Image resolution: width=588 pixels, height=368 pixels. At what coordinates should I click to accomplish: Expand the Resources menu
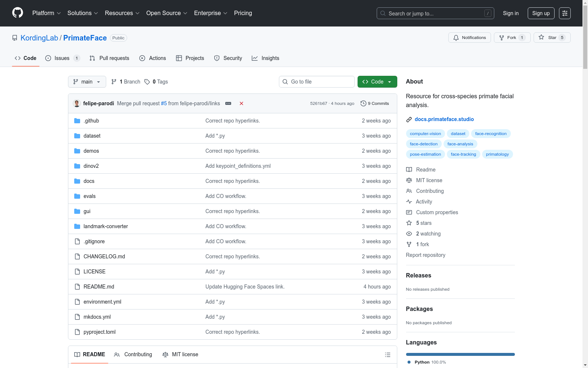[122, 13]
